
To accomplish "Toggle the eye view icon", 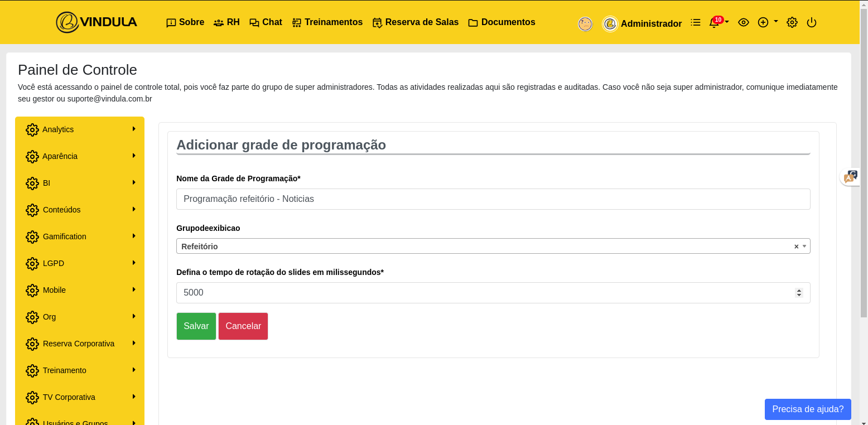I will [x=743, y=22].
